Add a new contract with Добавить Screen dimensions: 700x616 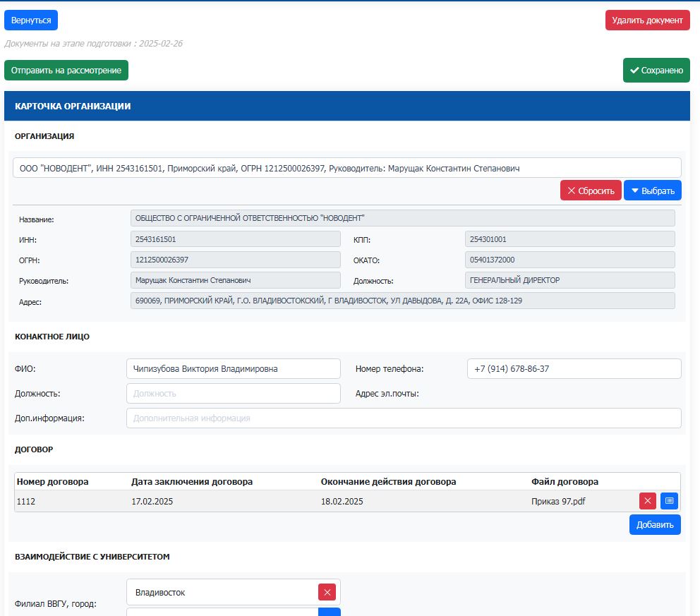click(654, 525)
